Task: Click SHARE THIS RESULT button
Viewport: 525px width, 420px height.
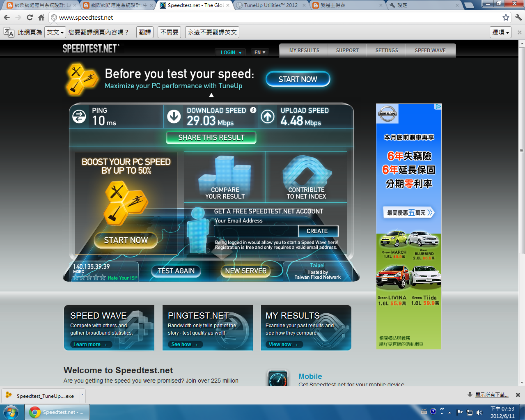Action: (x=211, y=138)
